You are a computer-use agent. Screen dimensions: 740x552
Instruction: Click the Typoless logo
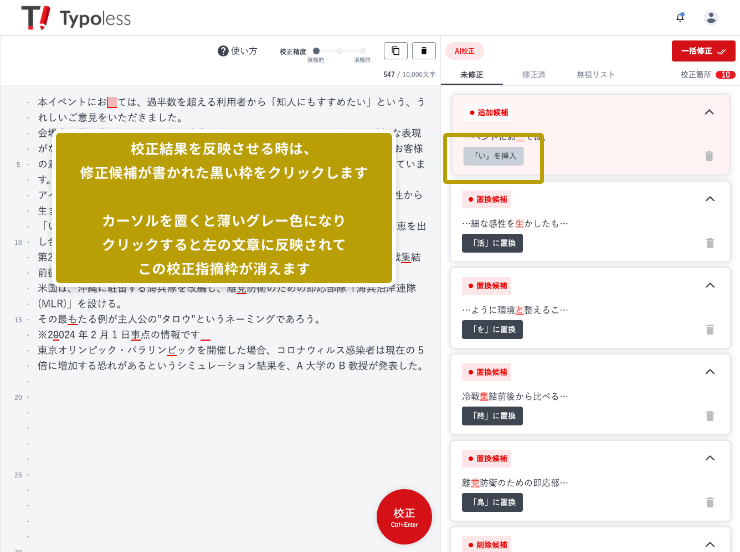point(76,18)
